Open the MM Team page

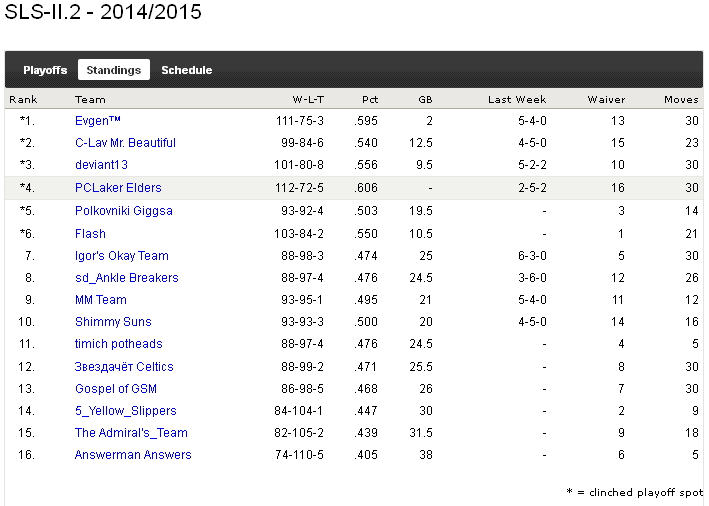(100, 300)
